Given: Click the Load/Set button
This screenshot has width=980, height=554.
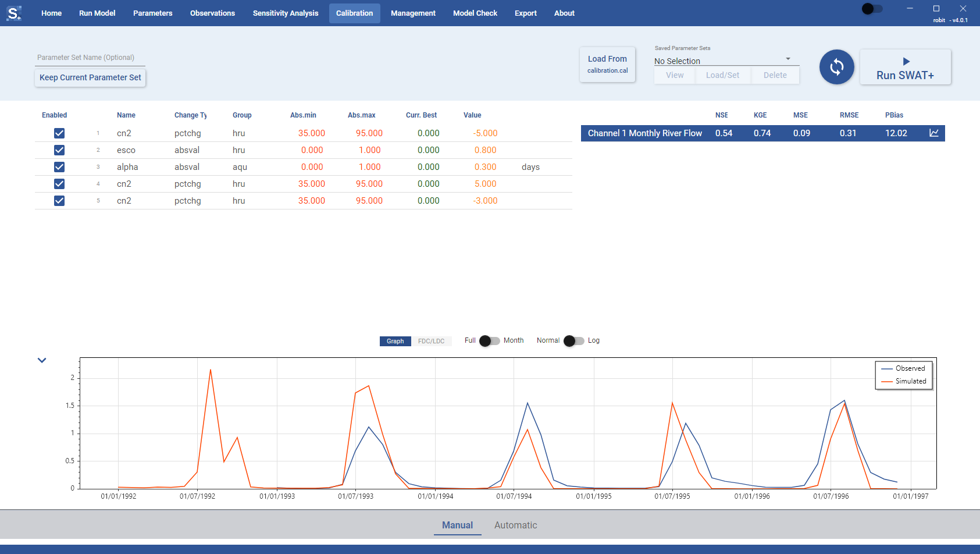Looking at the screenshot, I should click(x=723, y=75).
